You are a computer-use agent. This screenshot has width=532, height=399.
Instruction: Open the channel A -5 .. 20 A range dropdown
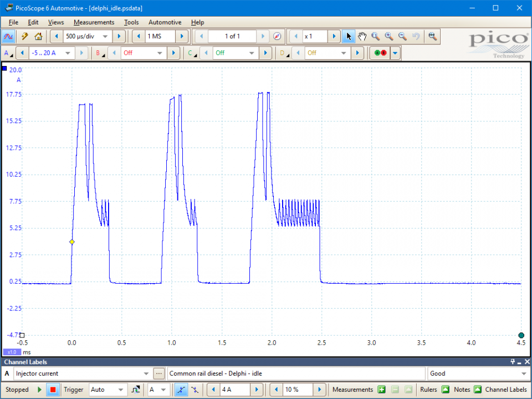(68, 53)
